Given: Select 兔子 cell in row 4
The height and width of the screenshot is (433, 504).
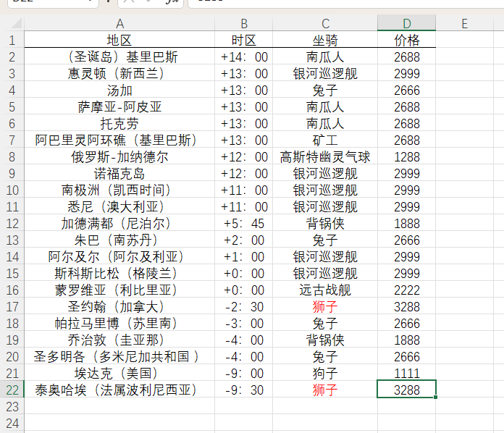Looking at the screenshot, I should (325, 91).
